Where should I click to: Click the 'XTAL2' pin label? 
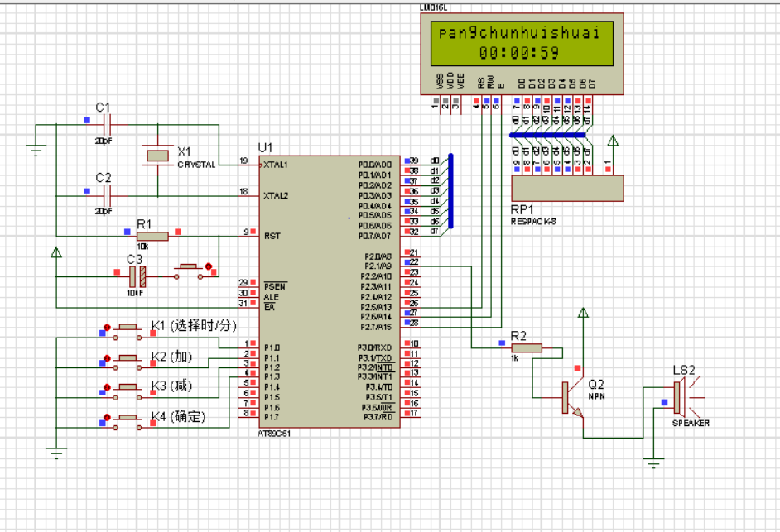[x=276, y=195]
